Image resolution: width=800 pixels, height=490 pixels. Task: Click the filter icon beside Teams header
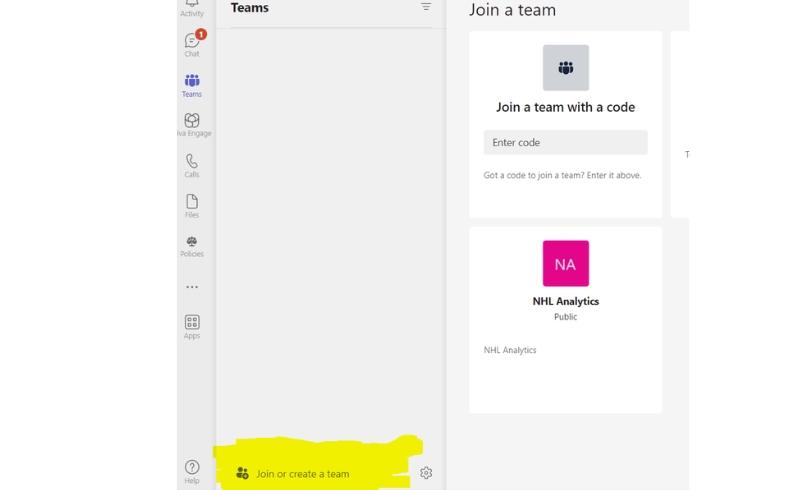pyautogui.click(x=426, y=7)
